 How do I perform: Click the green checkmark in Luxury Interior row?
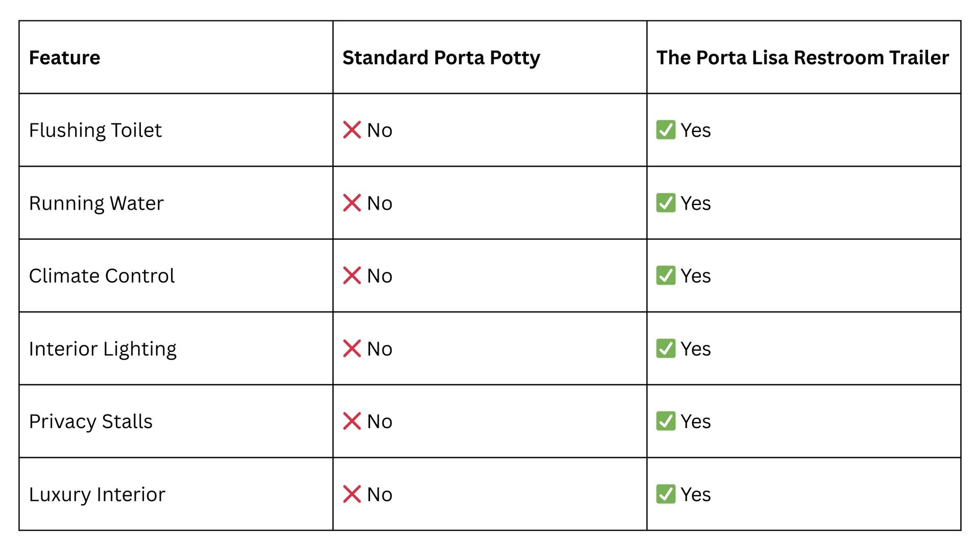[666, 494]
